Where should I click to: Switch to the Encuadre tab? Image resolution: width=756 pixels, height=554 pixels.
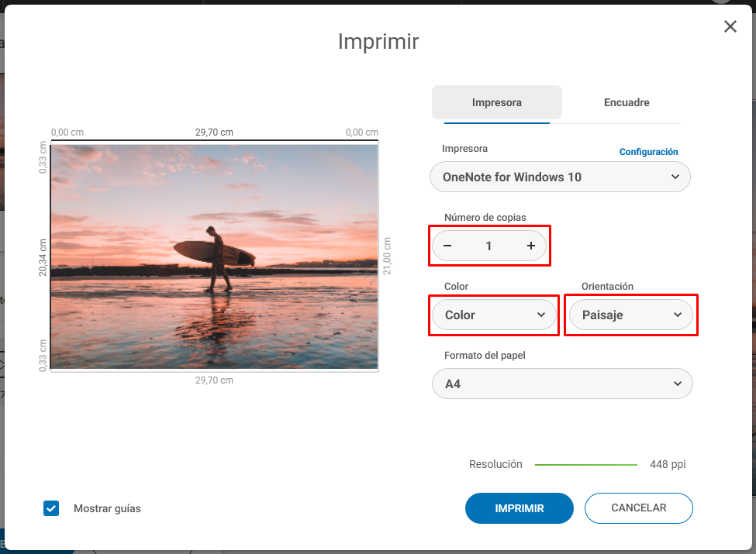[626, 102]
